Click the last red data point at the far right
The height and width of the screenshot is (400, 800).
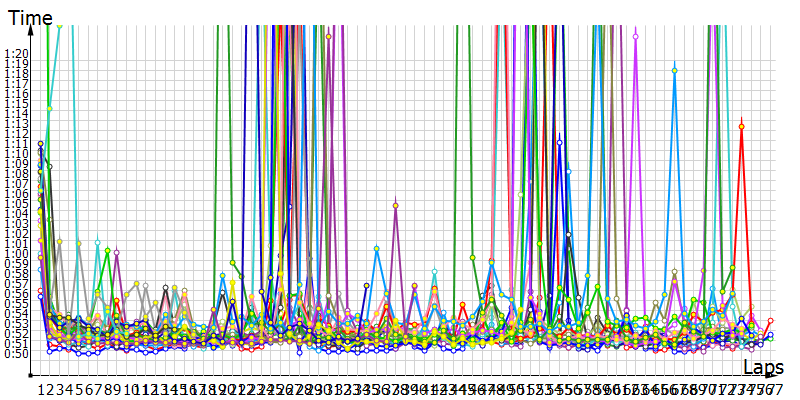coord(770,321)
